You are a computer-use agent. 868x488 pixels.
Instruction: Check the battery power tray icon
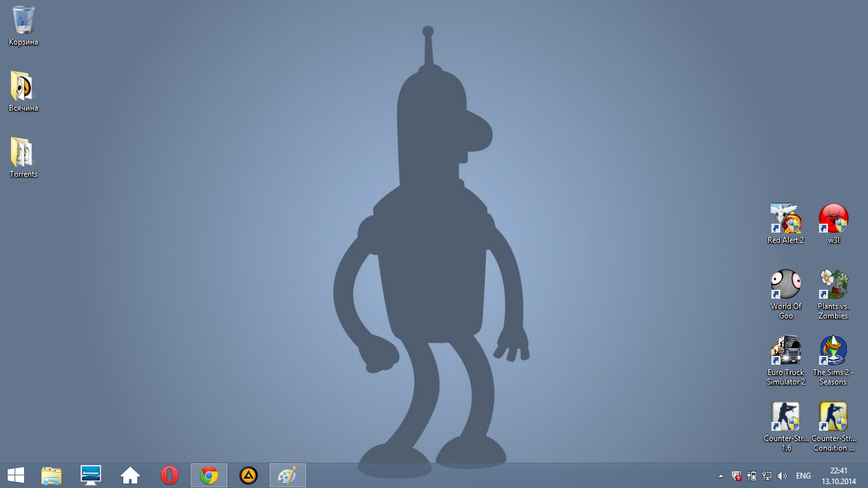[x=752, y=476]
